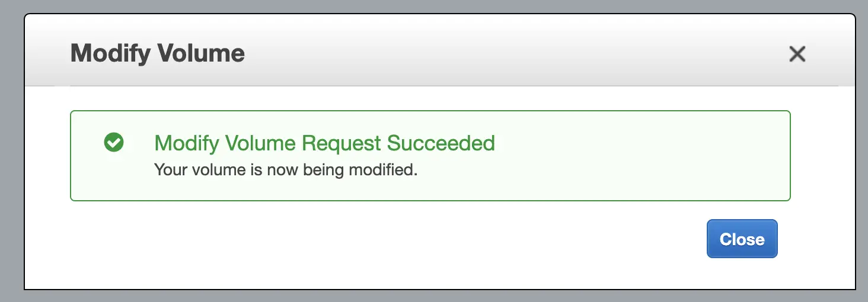The width and height of the screenshot is (868, 302).
Task: Click the Modify Volume dialog title
Action: click(x=158, y=53)
